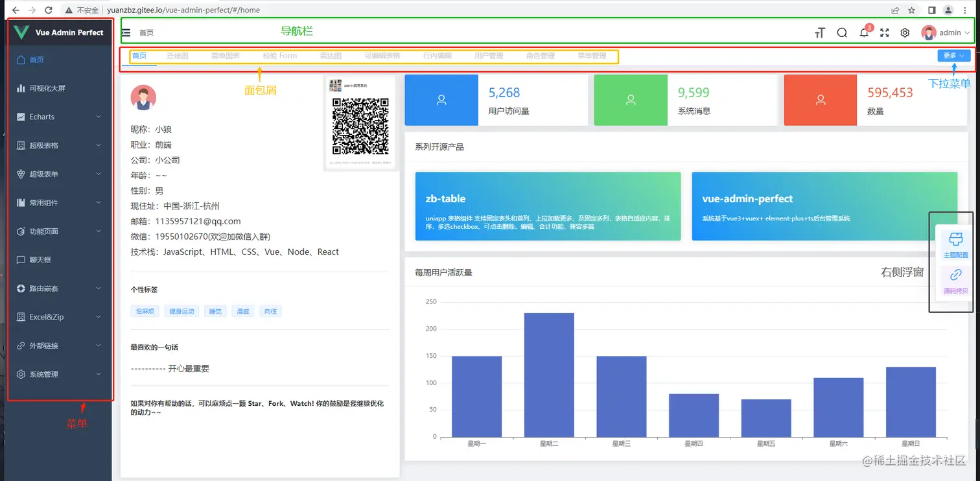
Task: Switch to the 可编辑表格 tab
Action: pos(382,56)
